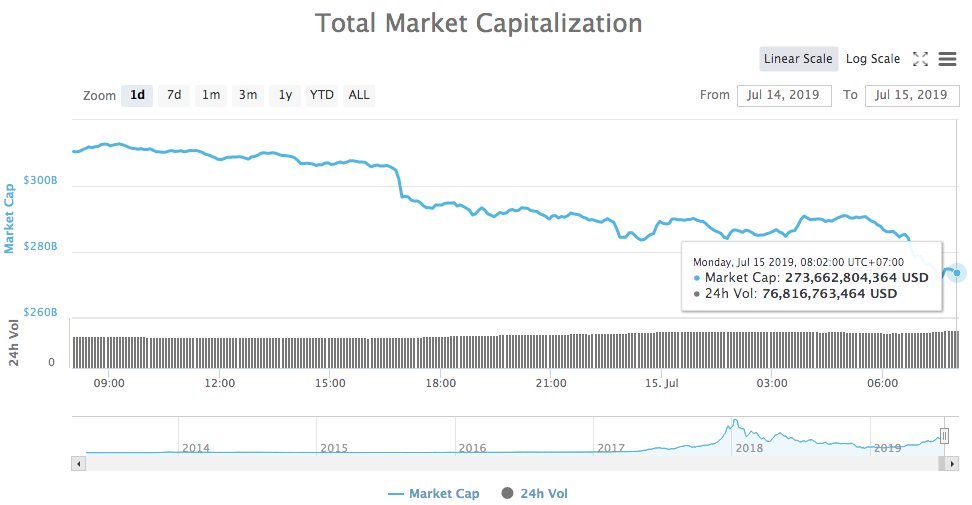Set zoom to 3m
972x505 pixels.
(x=247, y=95)
